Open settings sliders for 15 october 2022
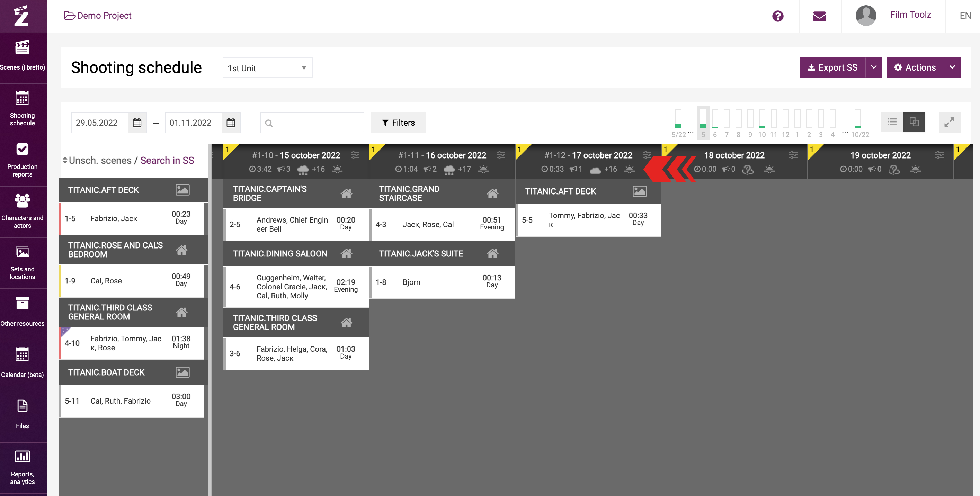 point(355,155)
